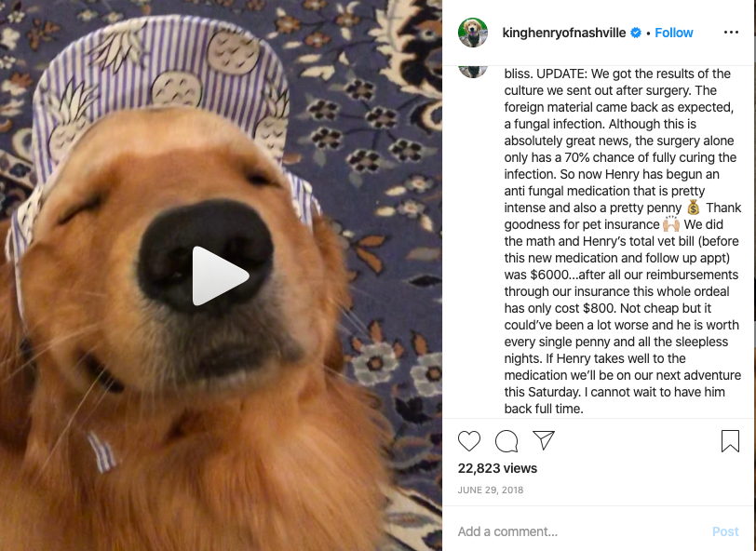The image size is (756, 551).
Task: Open comments via the speech bubble icon
Action: coord(506,440)
